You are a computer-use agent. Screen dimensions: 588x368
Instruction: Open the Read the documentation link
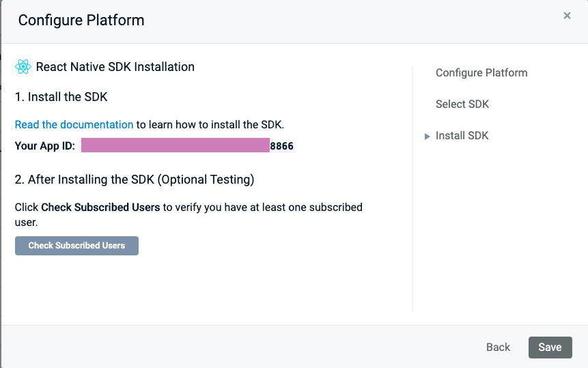pos(74,124)
